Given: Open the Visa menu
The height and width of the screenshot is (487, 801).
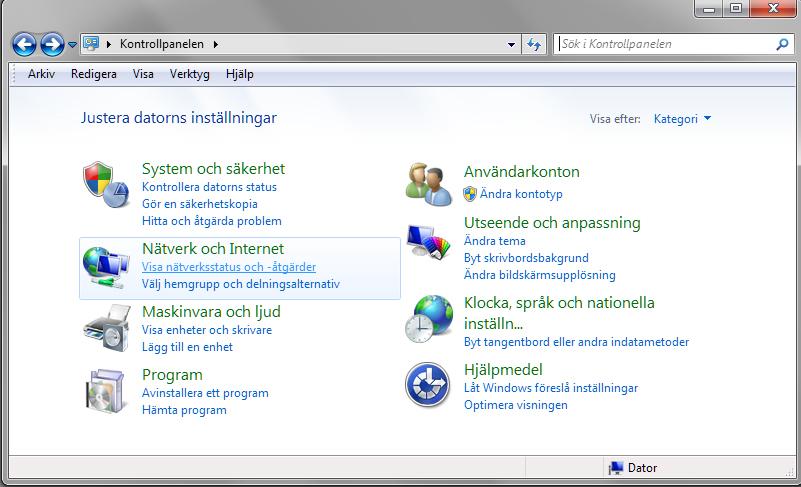Looking at the screenshot, I should click(143, 74).
